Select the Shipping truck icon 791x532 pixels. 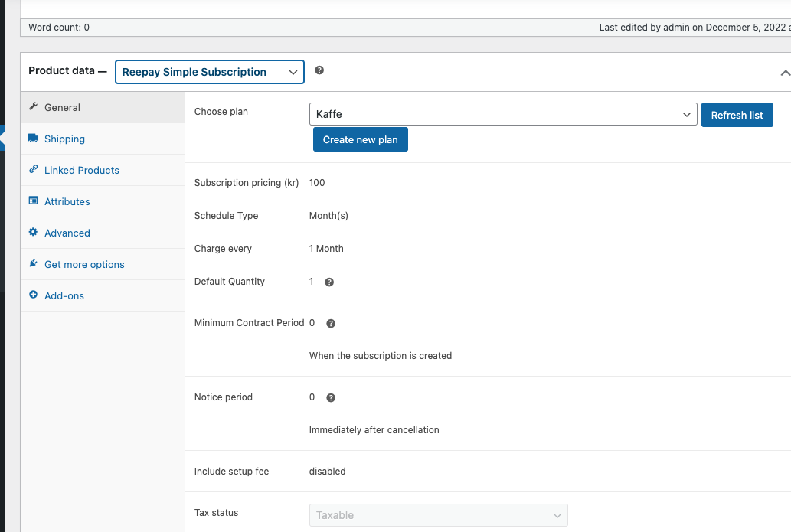pos(34,139)
